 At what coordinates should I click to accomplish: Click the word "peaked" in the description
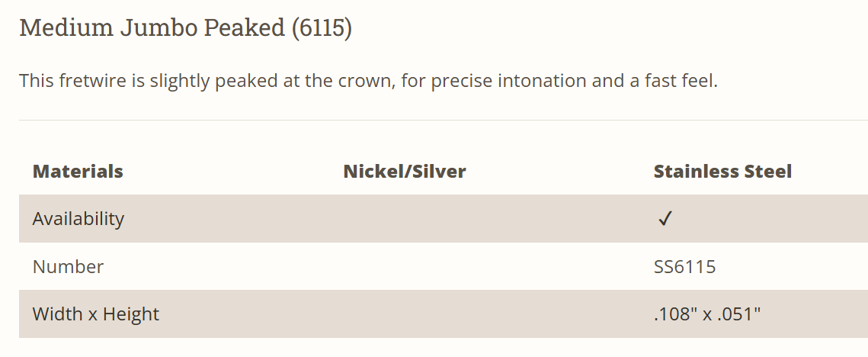click(245, 80)
